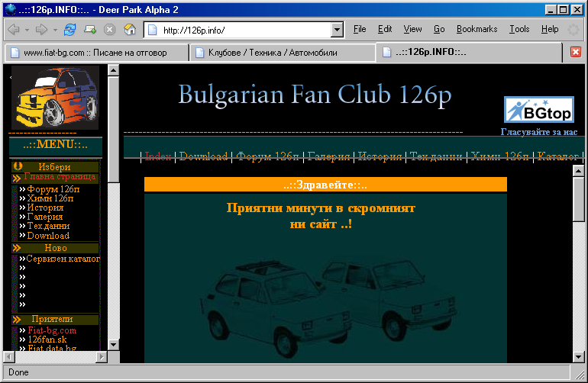
Task: Go to the Home page icon
Action: click(129, 30)
